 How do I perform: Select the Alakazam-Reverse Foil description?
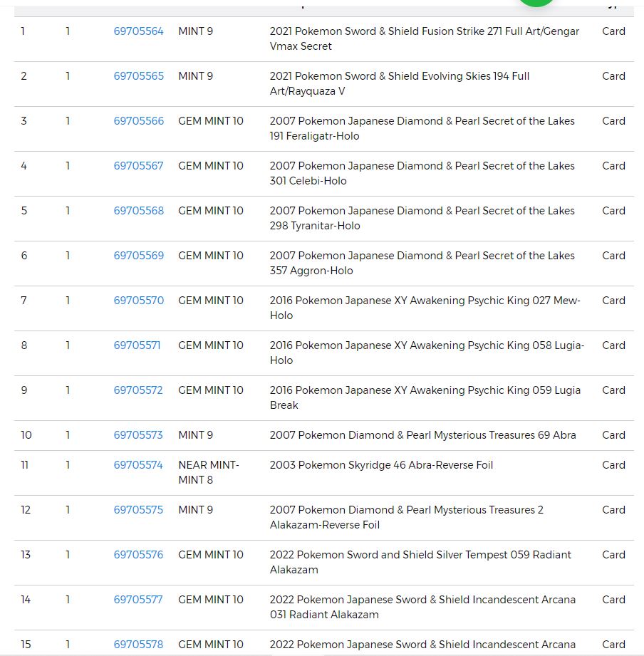click(406, 517)
